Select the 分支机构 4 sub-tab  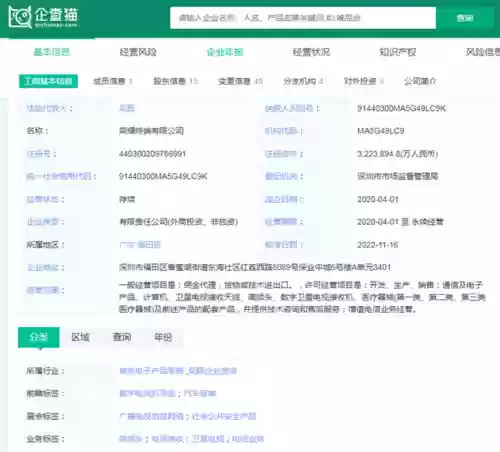click(x=303, y=81)
